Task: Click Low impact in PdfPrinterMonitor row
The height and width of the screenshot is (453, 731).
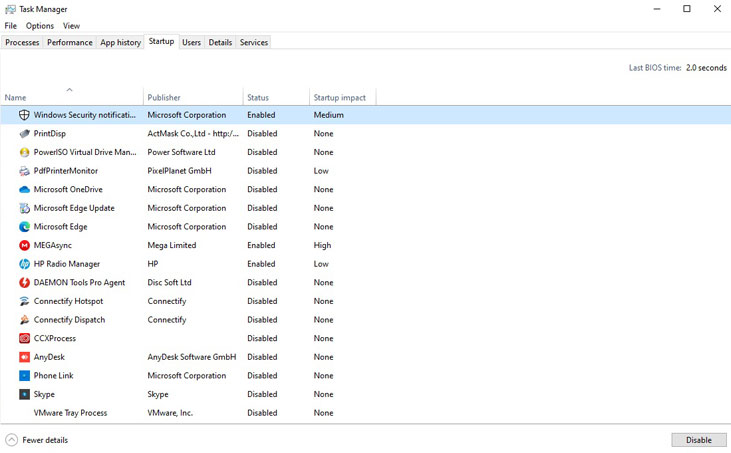Action: tap(321, 171)
